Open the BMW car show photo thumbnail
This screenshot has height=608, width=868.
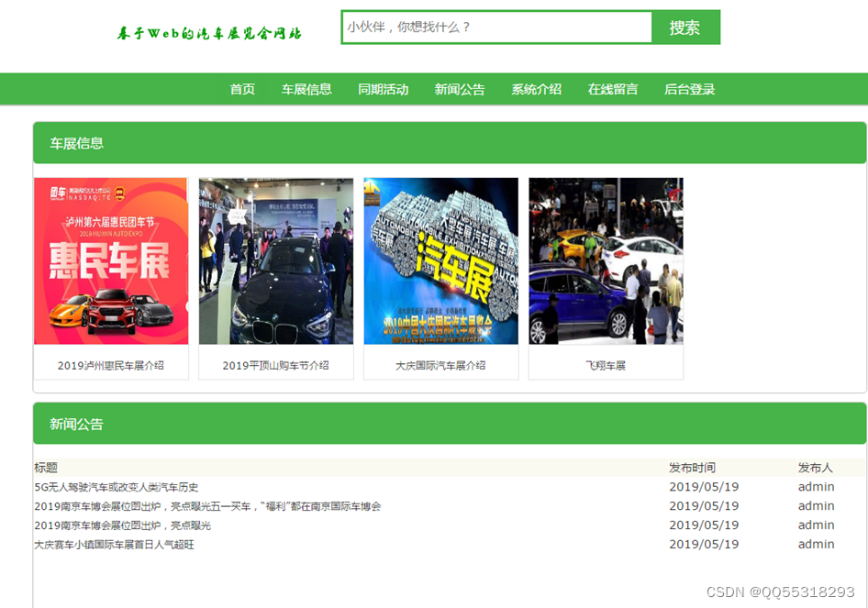pos(276,261)
